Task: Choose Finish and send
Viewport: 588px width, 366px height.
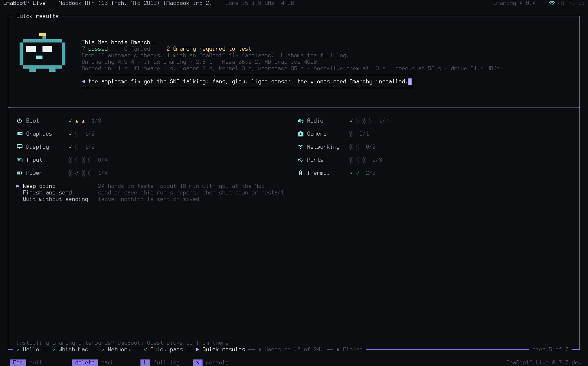Action: tap(47, 193)
